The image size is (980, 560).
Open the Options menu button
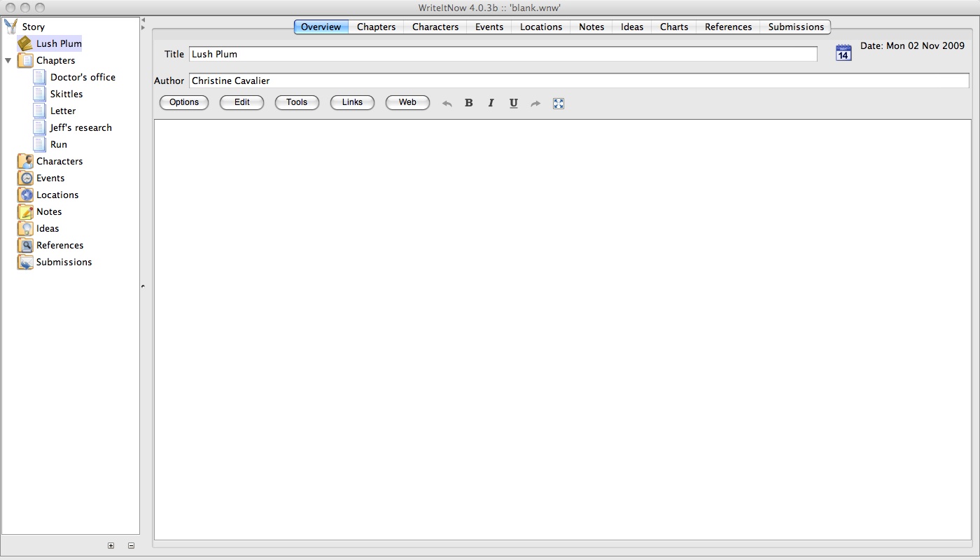(184, 102)
